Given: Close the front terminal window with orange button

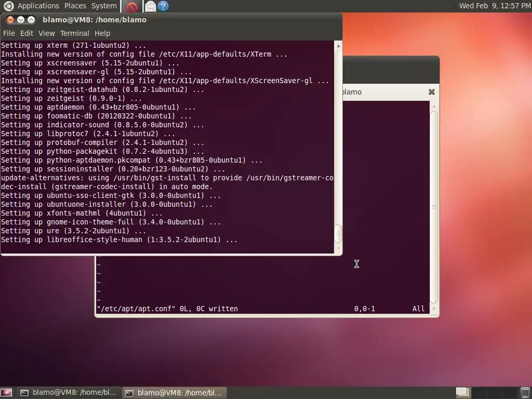Looking at the screenshot, I should click(10, 20).
